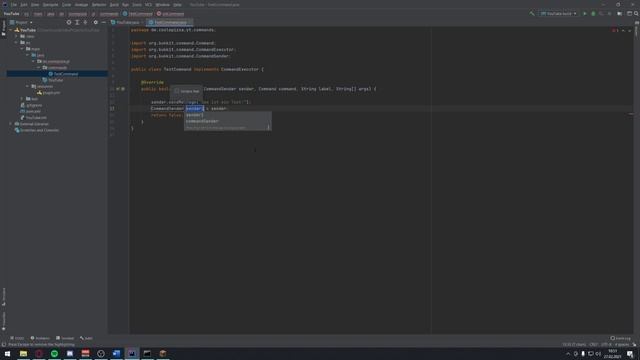Open the Navigate menu
The height and width of the screenshot is (360, 640).
pos(51,4)
